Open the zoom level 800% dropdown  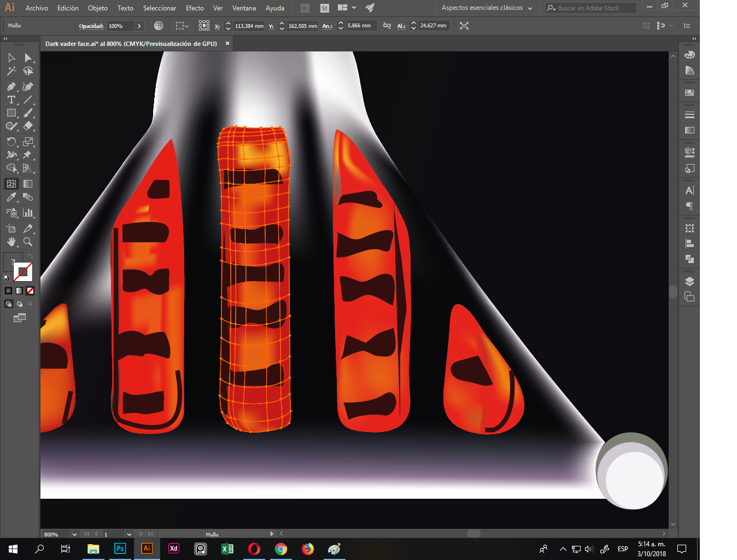(74, 534)
